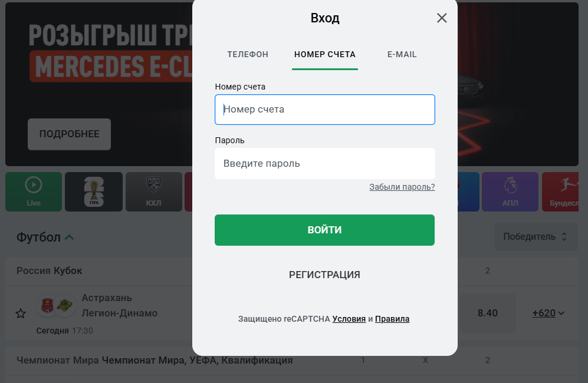Open the КХЛ league icon tile
Screen dimensions: 588x383
[x=153, y=191]
